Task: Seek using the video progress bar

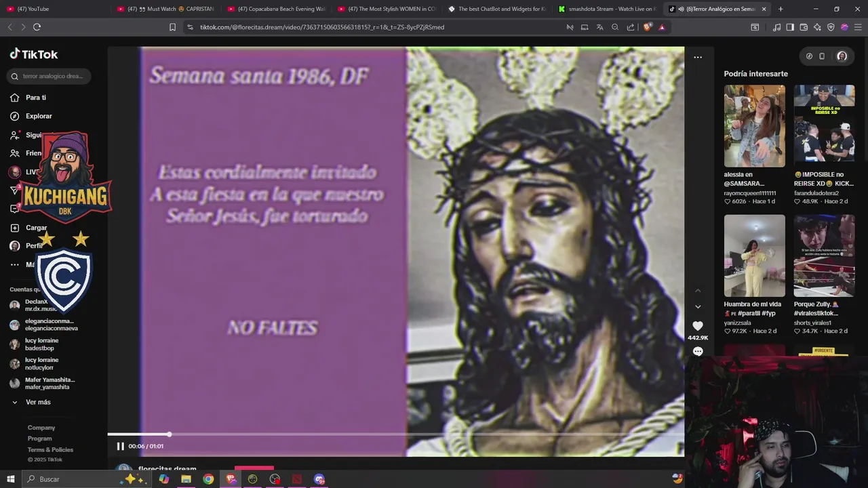Action: click(396, 434)
